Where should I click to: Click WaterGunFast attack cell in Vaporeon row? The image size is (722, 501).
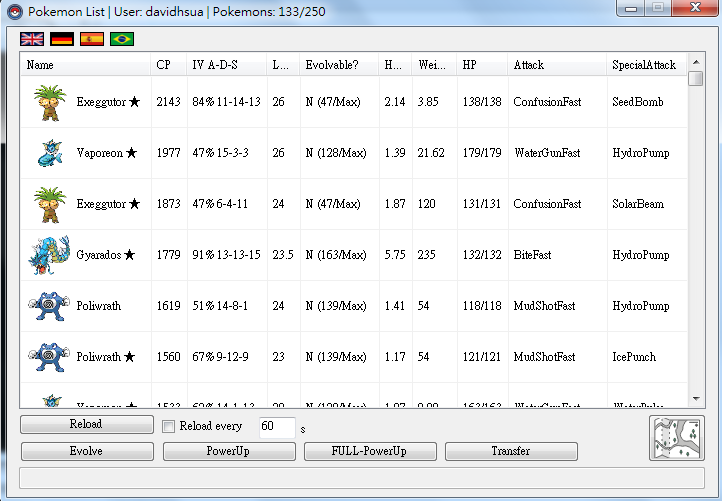(547, 153)
